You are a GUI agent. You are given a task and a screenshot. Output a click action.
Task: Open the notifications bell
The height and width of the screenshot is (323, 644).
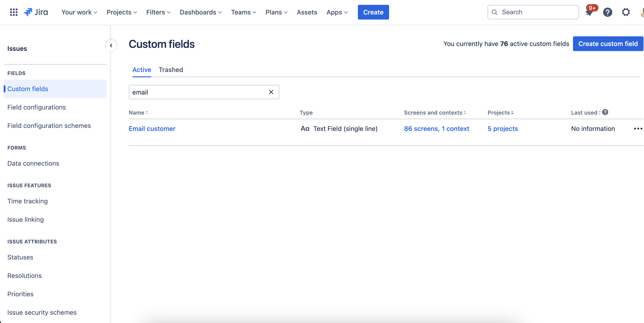[590, 12]
